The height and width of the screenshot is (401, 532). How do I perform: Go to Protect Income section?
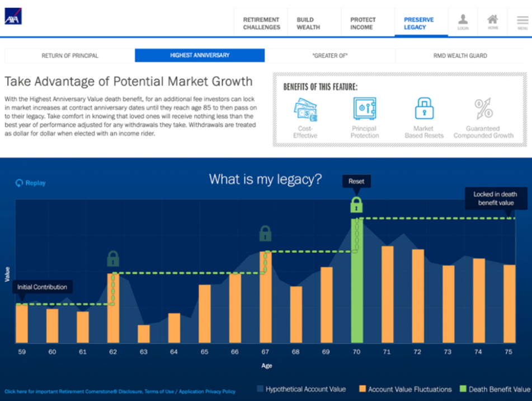point(363,24)
